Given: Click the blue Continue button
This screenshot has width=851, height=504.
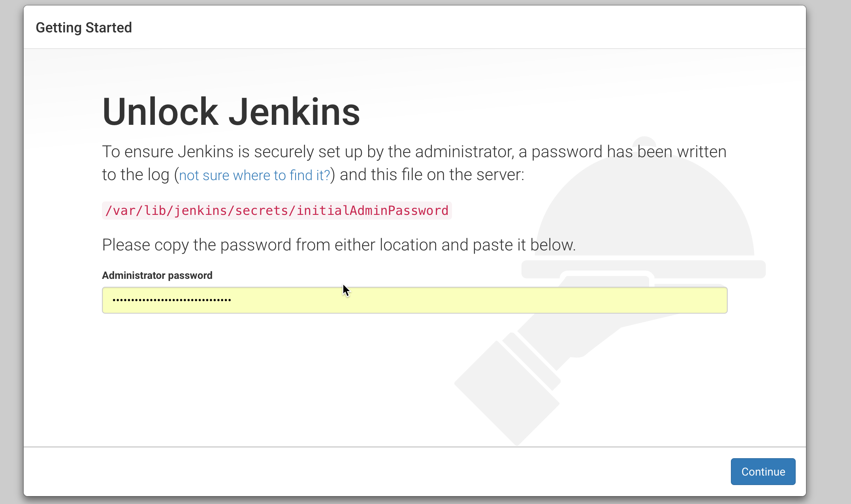Looking at the screenshot, I should (x=763, y=472).
